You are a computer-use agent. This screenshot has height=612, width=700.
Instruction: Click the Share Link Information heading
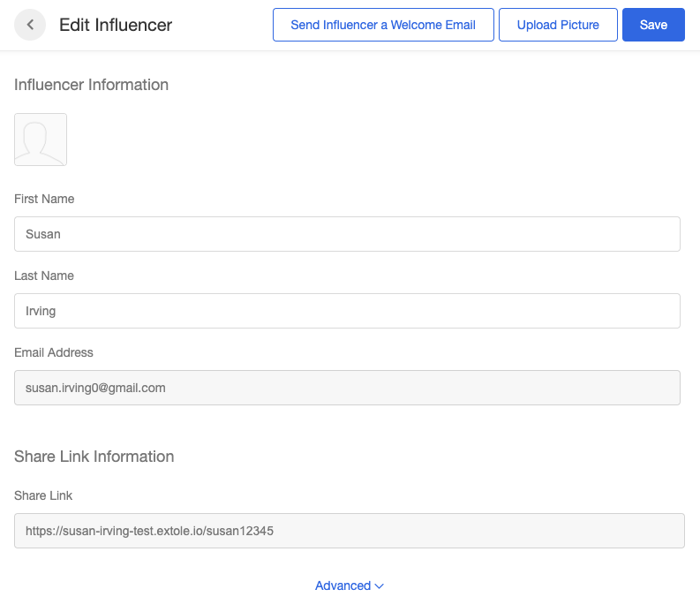pyautogui.click(x=94, y=456)
